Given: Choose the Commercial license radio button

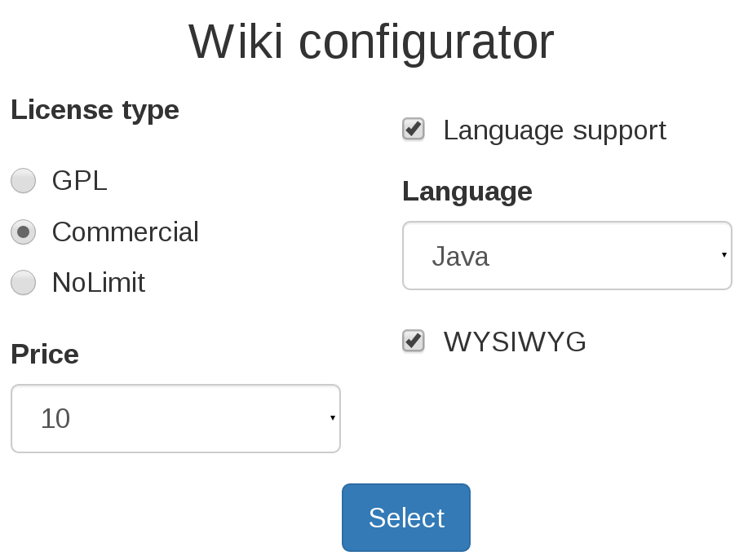Looking at the screenshot, I should [x=23, y=231].
